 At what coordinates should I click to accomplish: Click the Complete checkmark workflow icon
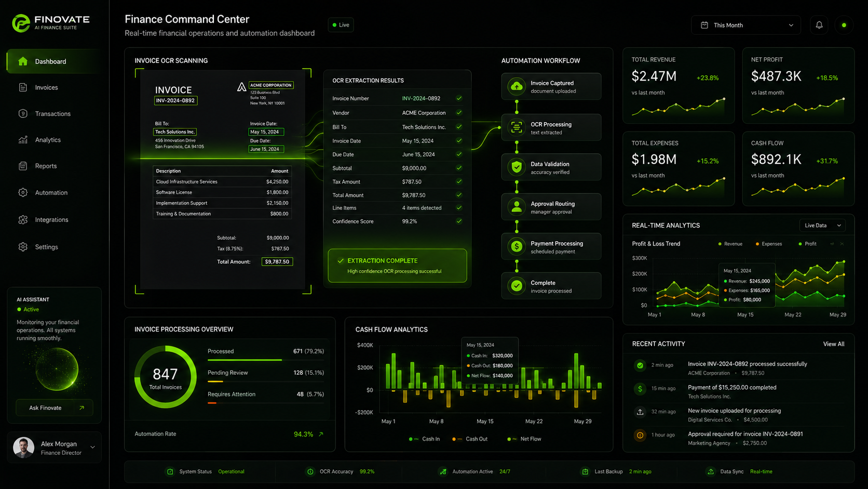(517, 286)
